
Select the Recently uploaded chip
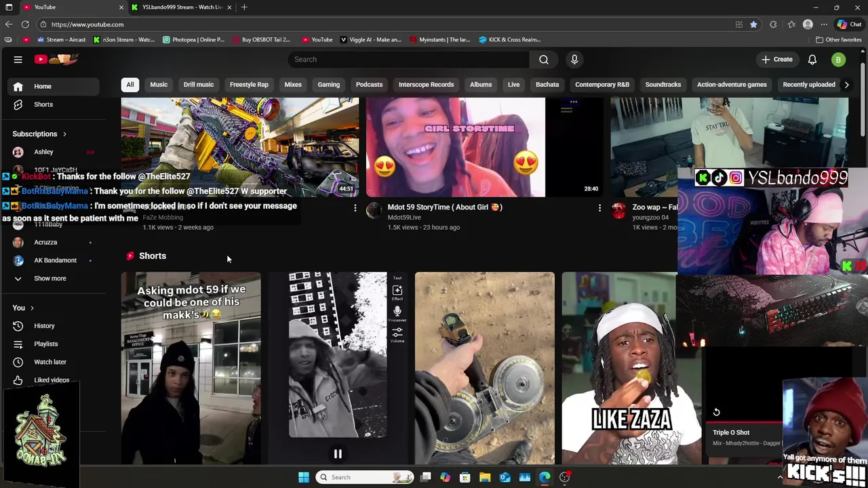tap(809, 85)
